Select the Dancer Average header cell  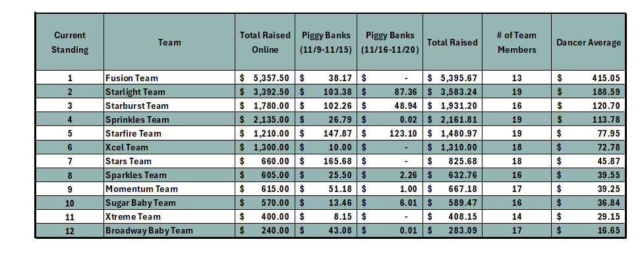click(589, 42)
